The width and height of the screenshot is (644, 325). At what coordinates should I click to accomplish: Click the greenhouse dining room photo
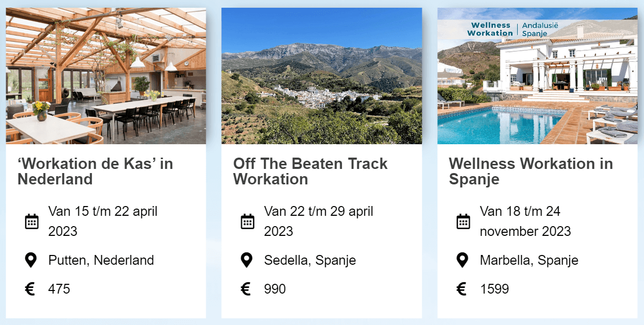click(106, 76)
